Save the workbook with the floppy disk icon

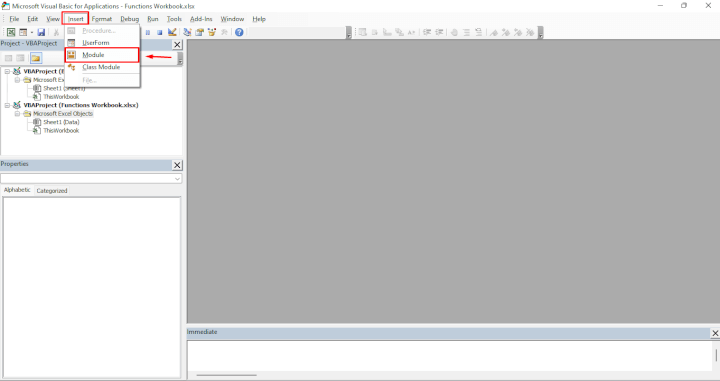pyautogui.click(x=41, y=32)
